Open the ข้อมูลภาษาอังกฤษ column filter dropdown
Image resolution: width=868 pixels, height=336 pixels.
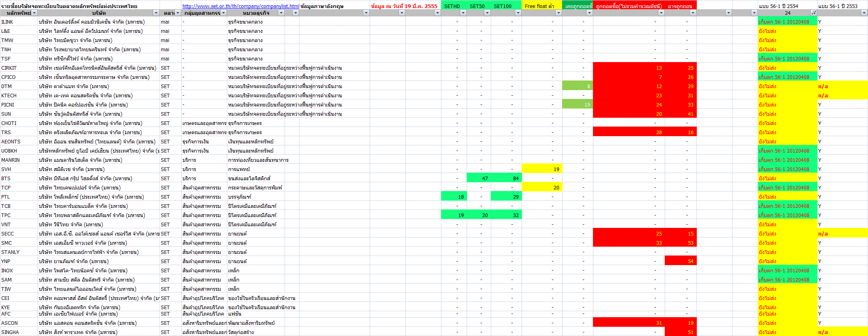[x=366, y=13]
